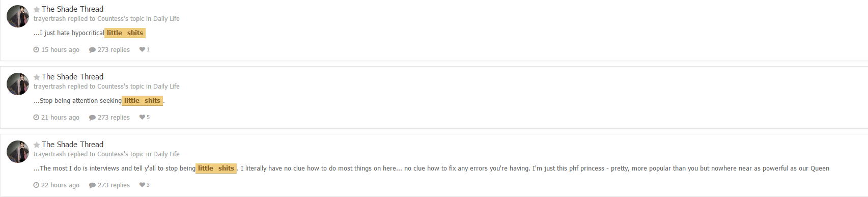
Task: Click the star icon in the second result
Action: (37, 77)
